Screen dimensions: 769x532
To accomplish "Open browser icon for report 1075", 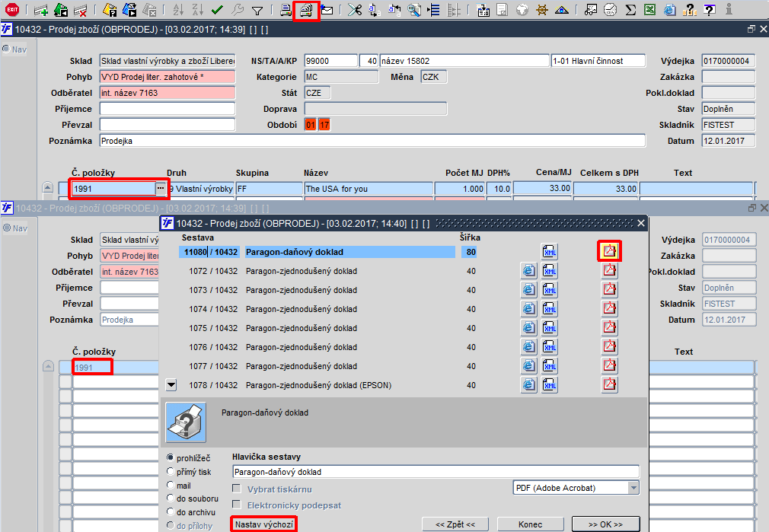I will click(x=528, y=328).
